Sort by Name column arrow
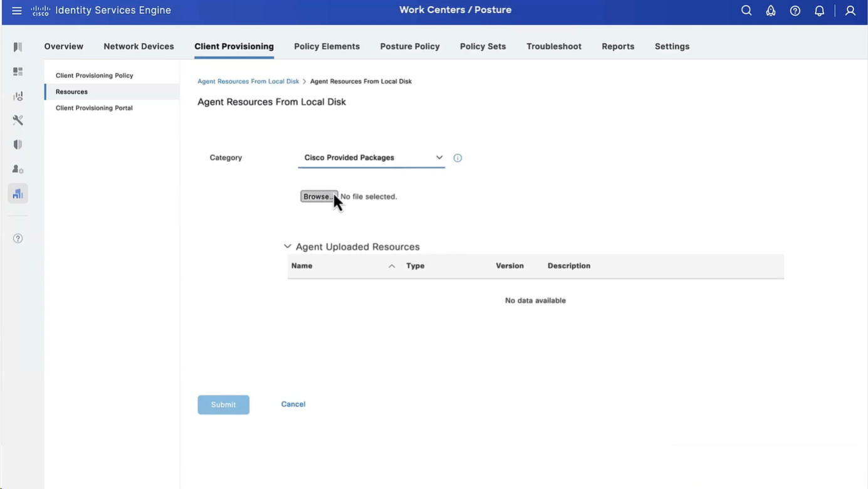This screenshot has width=868, height=489. coord(392,266)
